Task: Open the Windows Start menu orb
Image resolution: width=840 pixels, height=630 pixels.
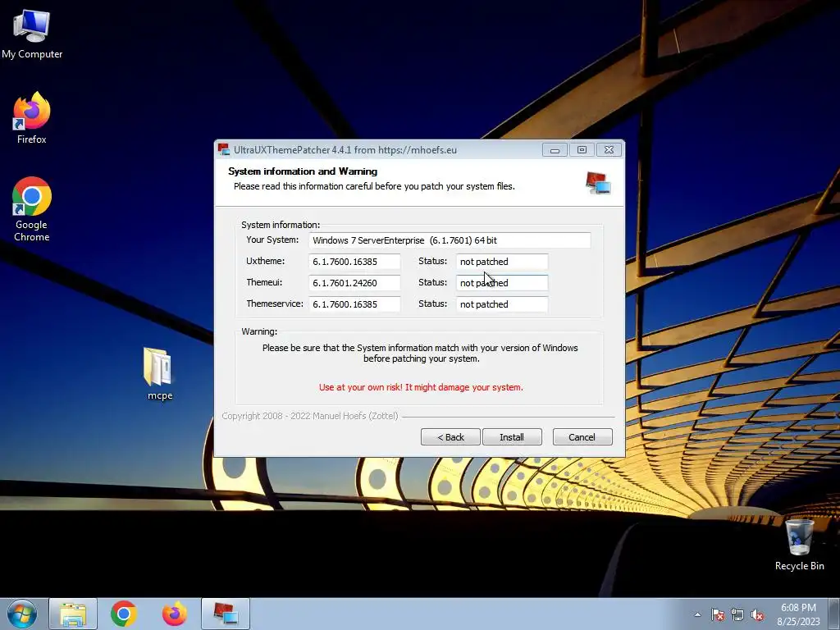Action: (x=22, y=614)
